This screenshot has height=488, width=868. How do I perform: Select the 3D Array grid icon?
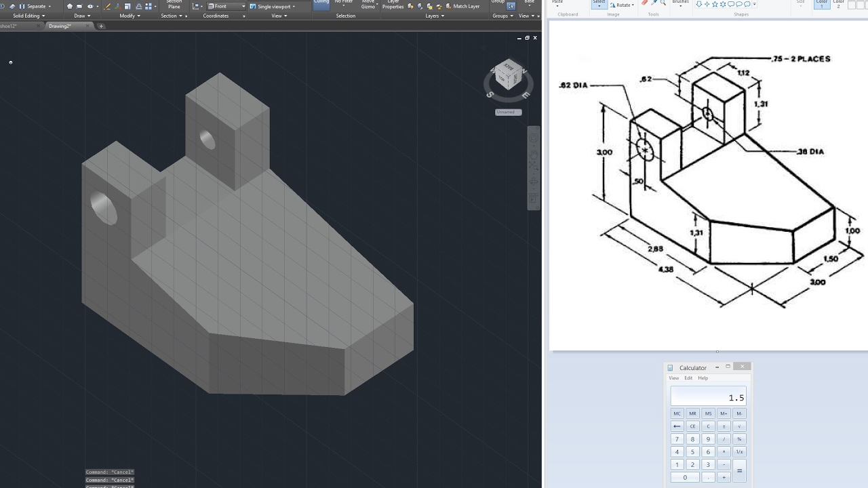point(149,6)
